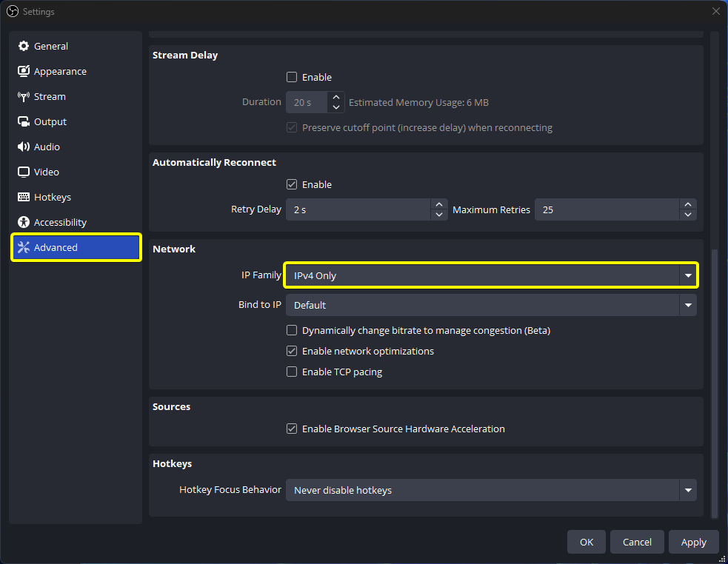The height and width of the screenshot is (564, 728).
Task: Click the Estimated Memory Usage text
Action: pyautogui.click(x=418, y=103)
